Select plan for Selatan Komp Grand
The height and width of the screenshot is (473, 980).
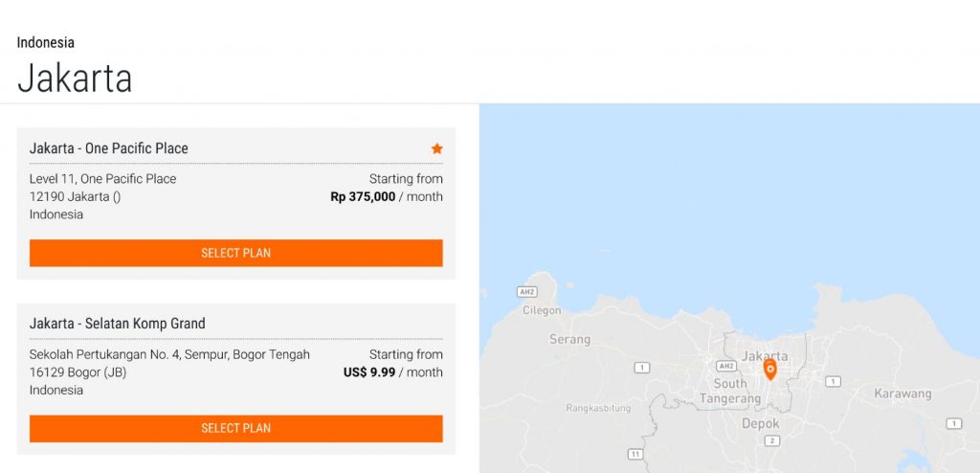coord(236,429)
